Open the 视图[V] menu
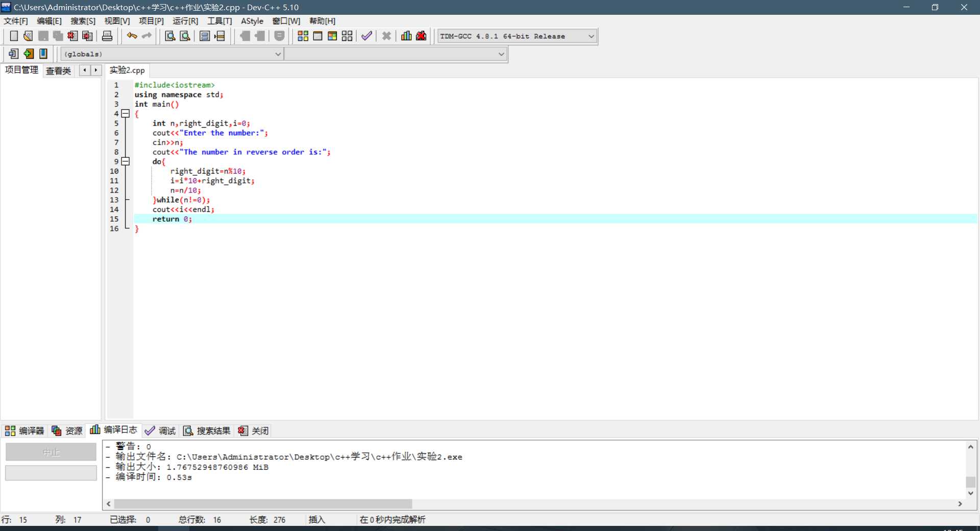Screen dimensions: 980x531 coord(117,21)
